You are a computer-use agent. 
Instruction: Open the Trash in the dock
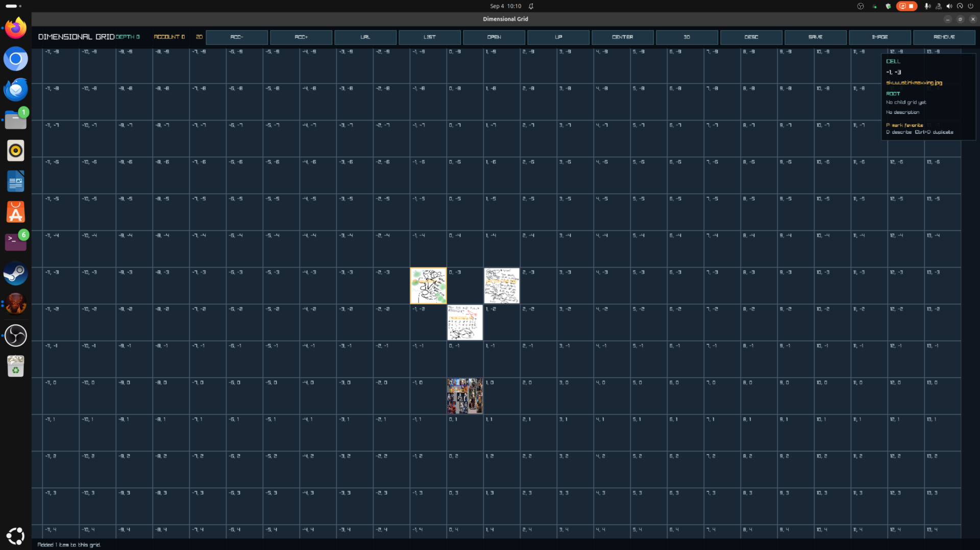16,366
